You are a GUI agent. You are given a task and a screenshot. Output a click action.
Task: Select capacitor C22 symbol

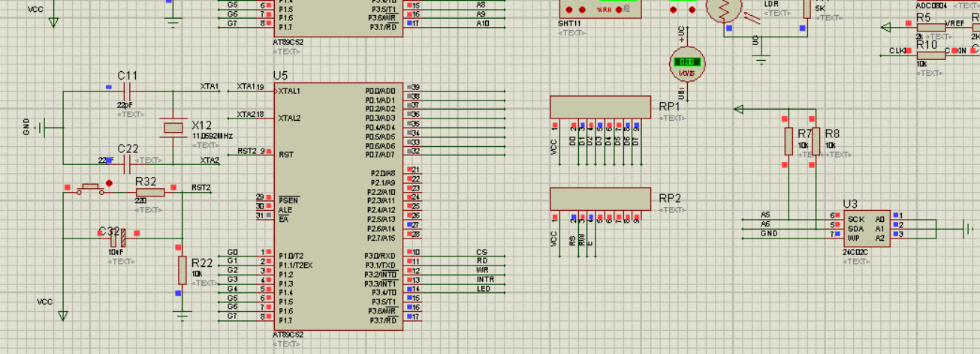click(126, 164)
